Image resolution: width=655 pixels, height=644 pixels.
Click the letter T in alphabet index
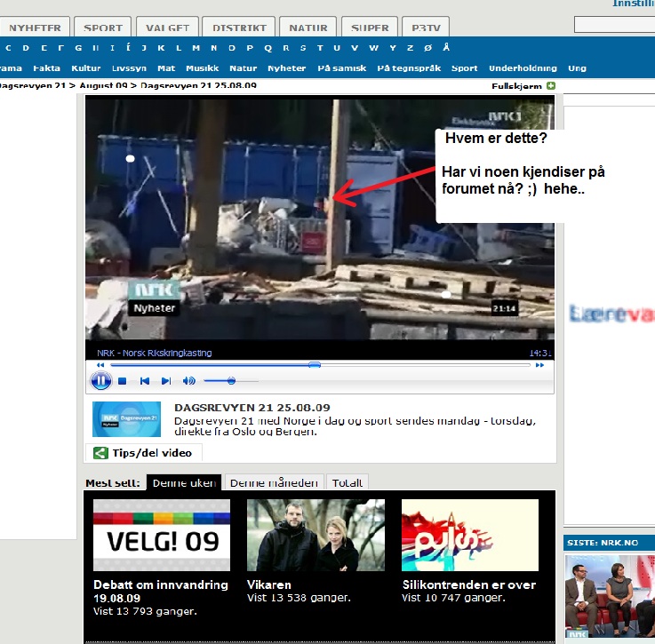tap(320, 48)
